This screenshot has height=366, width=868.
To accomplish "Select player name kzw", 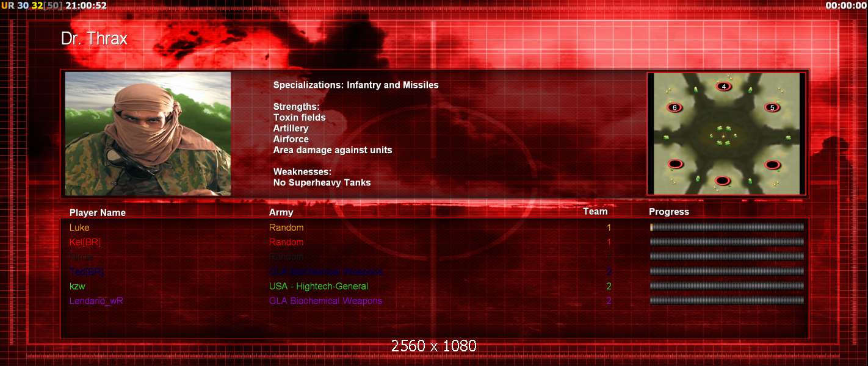I will point(77,286).
